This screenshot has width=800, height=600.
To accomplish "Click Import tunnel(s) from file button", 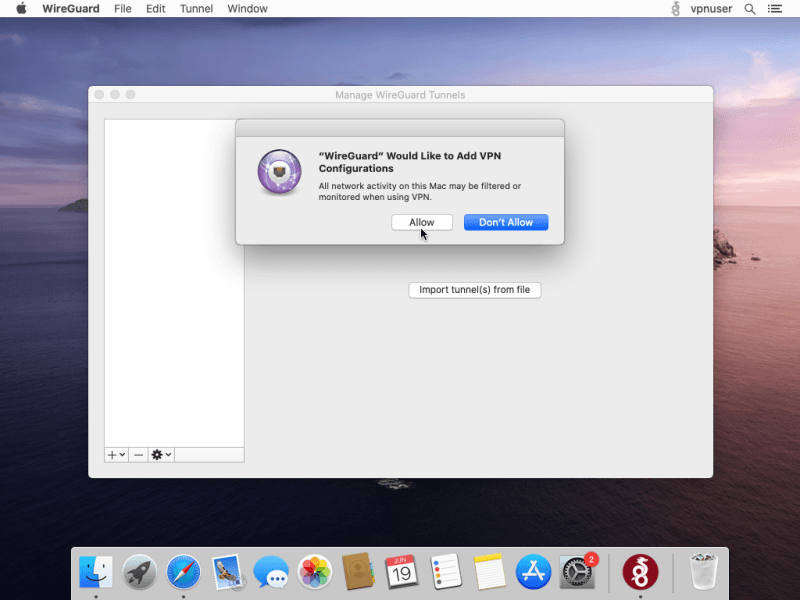I will tap(474, 290).
